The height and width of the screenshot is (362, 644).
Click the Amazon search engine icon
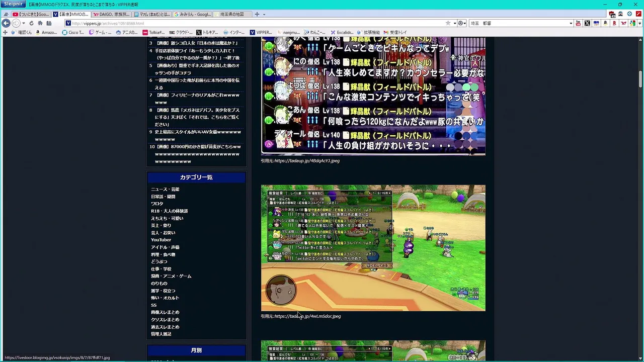[606, 23]
